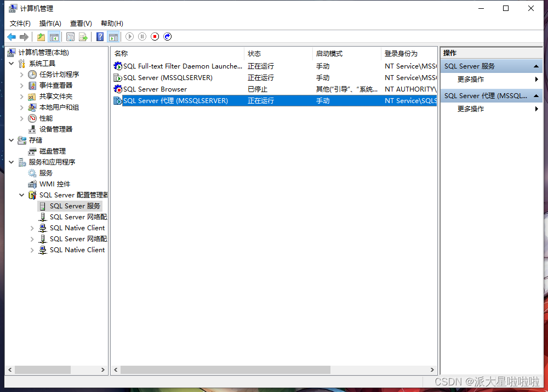
Task: Pause the service with the pause icon
Action: pos(142,37)
